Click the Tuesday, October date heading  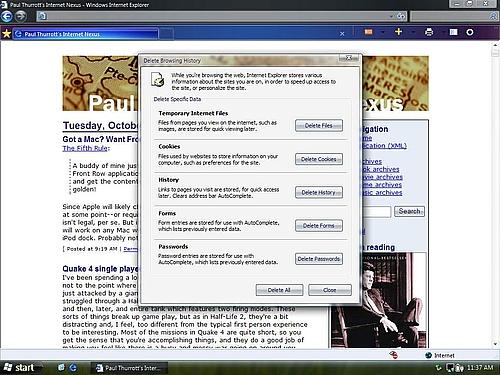tap(100, 126)
